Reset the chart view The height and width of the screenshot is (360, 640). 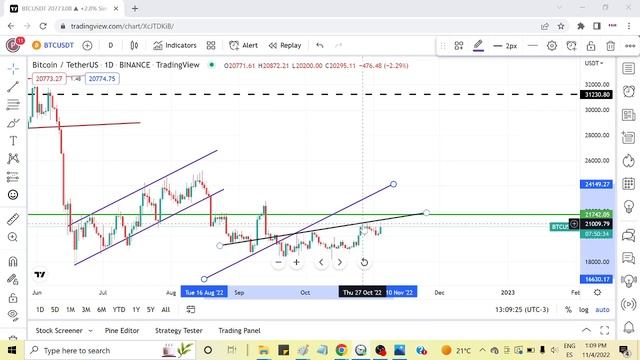click(364, 262)
